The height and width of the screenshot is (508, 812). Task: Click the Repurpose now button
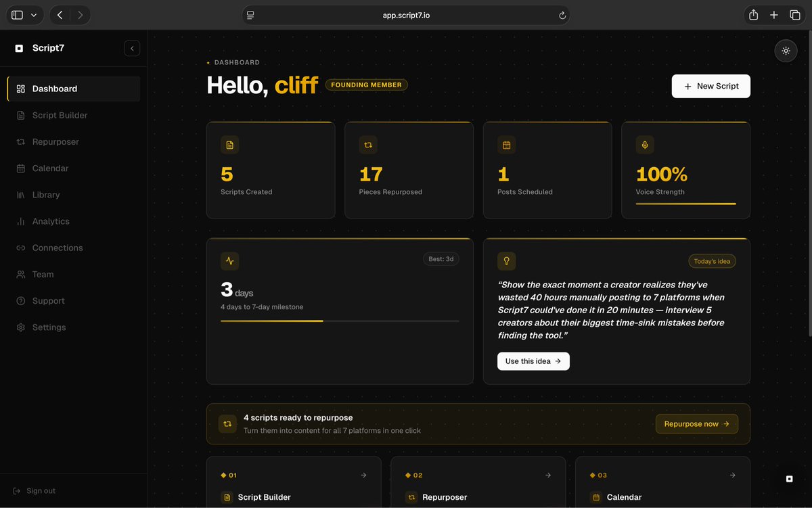697,424
